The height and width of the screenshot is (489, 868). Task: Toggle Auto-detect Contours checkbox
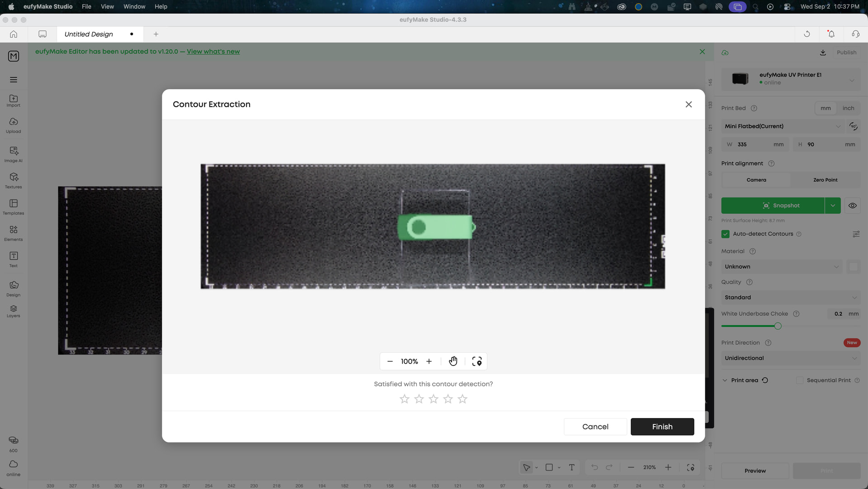pos(726,234)
